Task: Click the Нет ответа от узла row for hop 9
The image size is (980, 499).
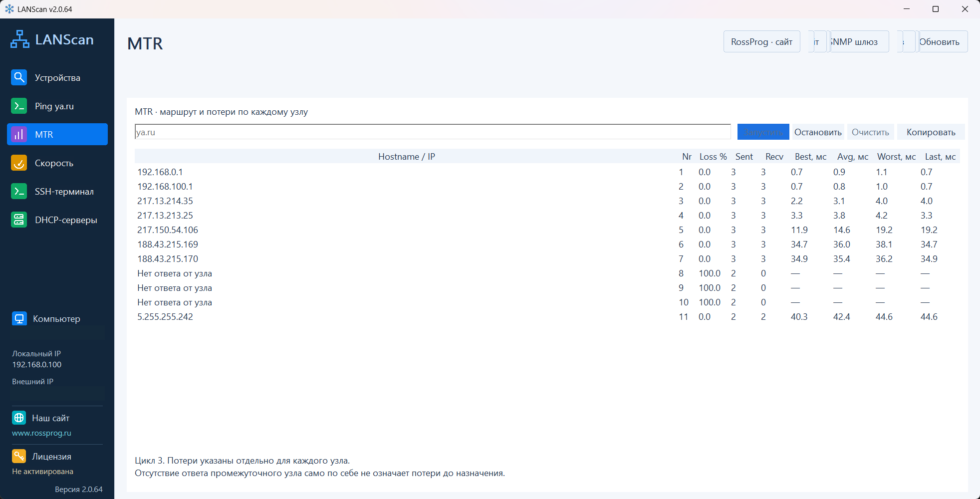Action: click(x=547, y=287)
